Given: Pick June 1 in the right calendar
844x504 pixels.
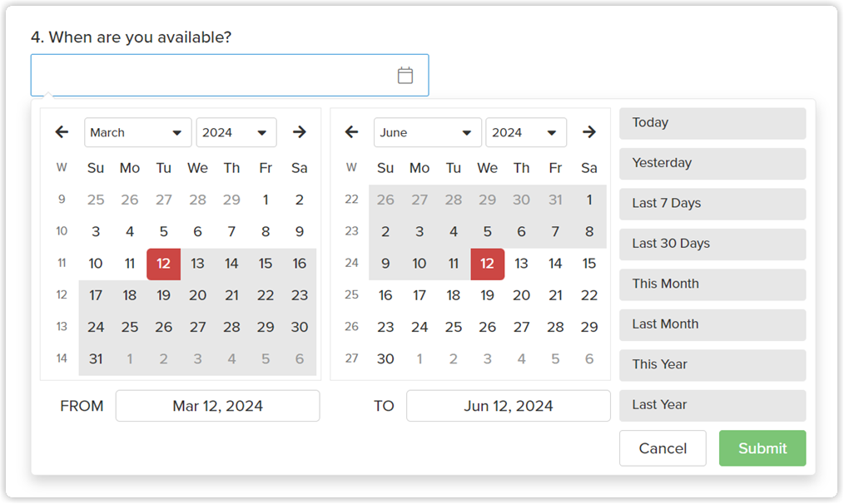Looking at the screenshot, I should (589, 200).
